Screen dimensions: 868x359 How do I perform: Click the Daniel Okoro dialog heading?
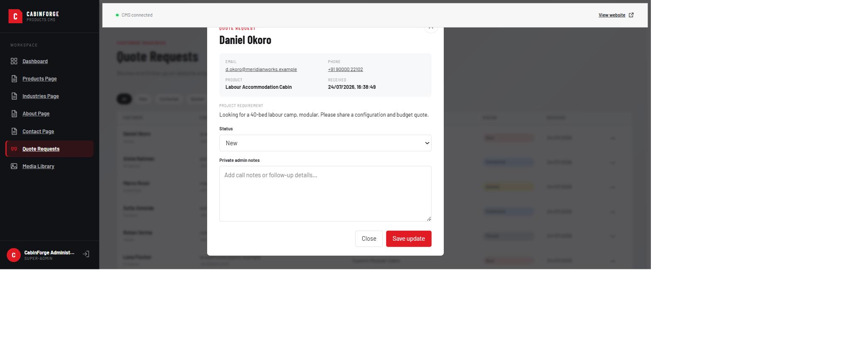[245, 40]
